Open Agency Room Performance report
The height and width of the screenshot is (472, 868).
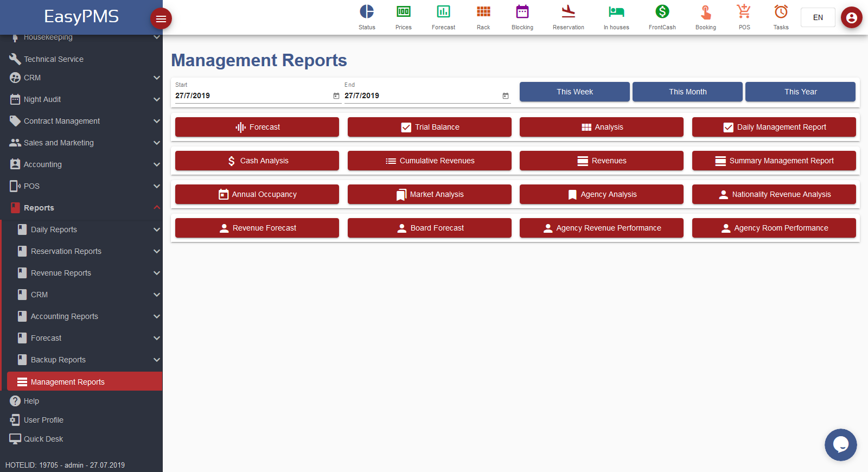point(774,228)
